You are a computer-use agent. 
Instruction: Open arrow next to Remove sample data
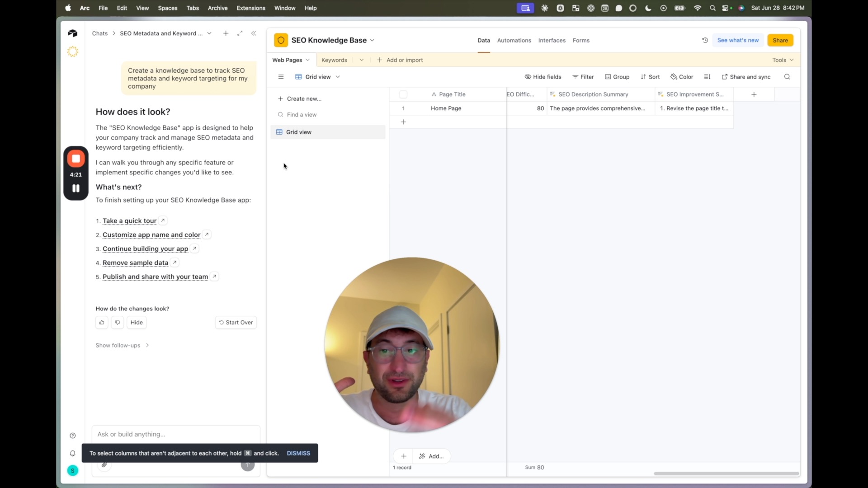pyautogui.click(x=175, y=263)
